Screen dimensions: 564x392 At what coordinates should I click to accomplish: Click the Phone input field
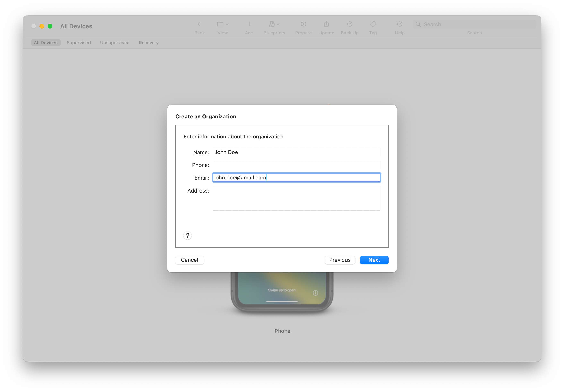pos(296,165)
